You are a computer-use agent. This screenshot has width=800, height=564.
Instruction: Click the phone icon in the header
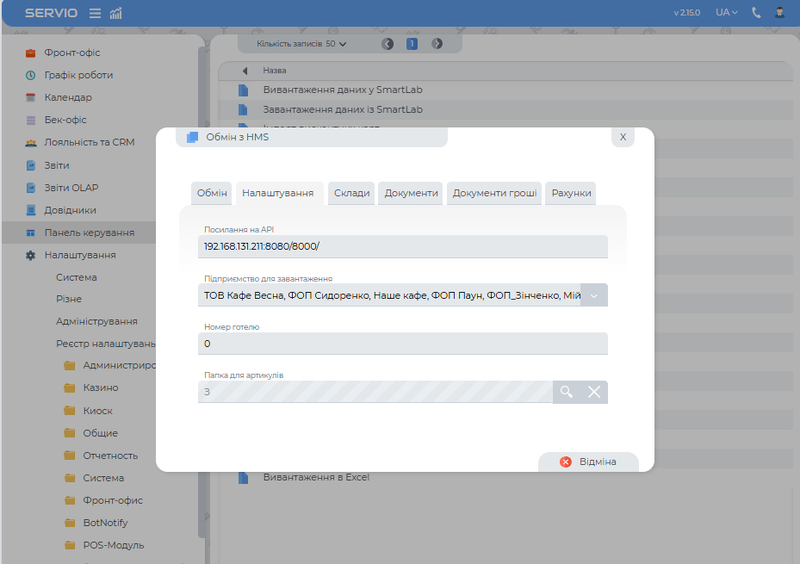tap(756, 13)
